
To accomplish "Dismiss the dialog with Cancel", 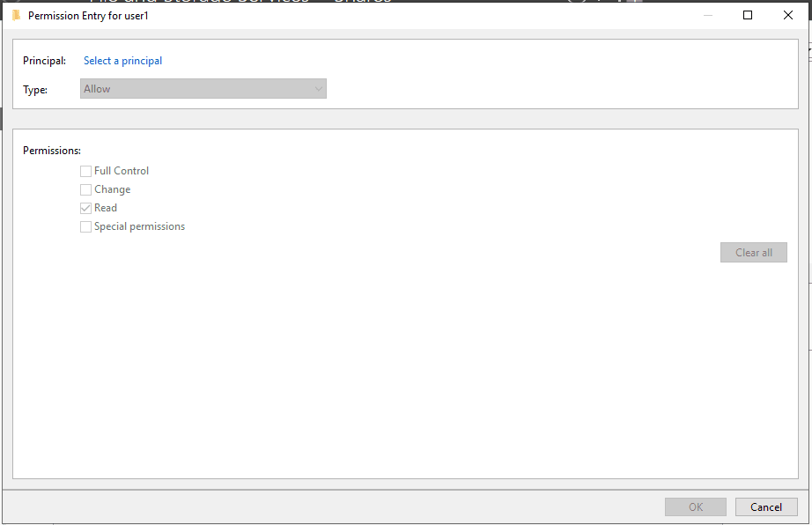I will 765,507.
